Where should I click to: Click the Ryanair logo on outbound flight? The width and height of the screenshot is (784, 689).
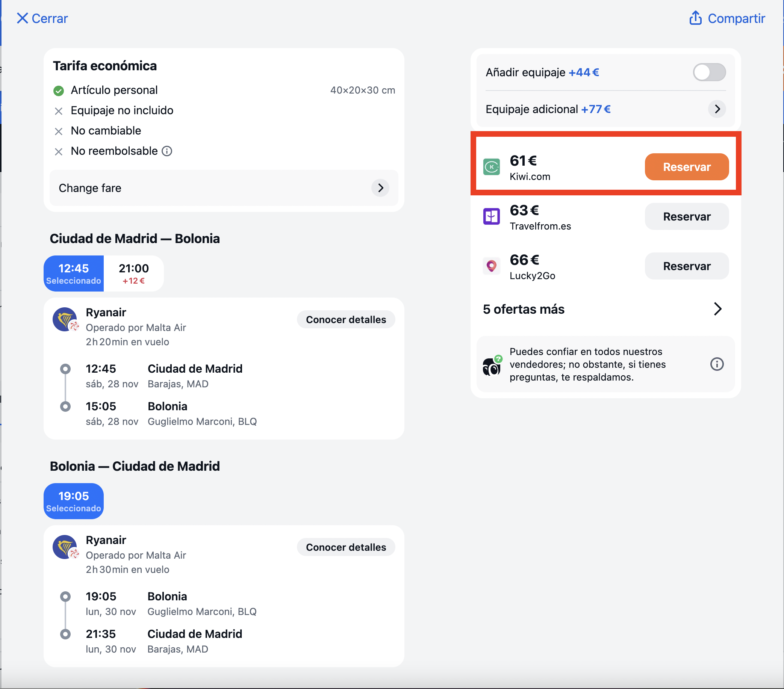click(x=65, y=319)
